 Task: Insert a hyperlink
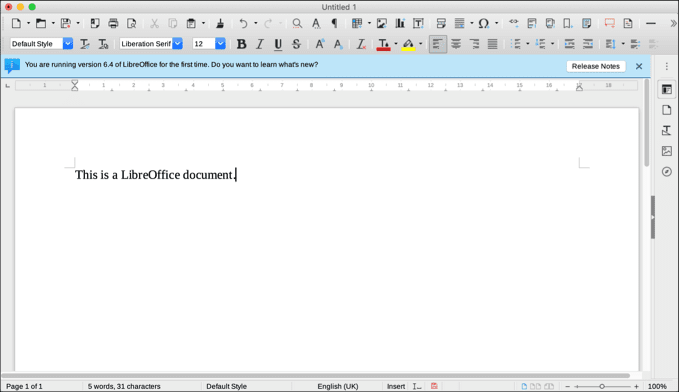coord(514,22)
